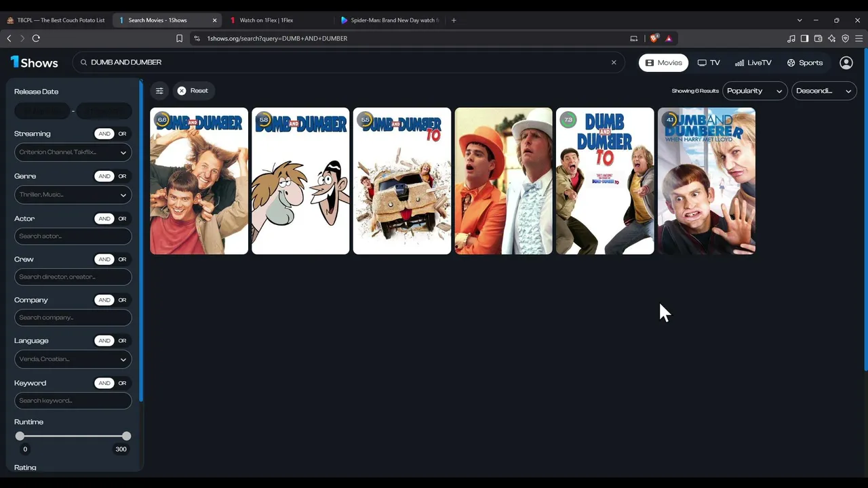Open the Brave Shields lion icon
The height and width of the screenshot is (488, 868).
point(654,39)
